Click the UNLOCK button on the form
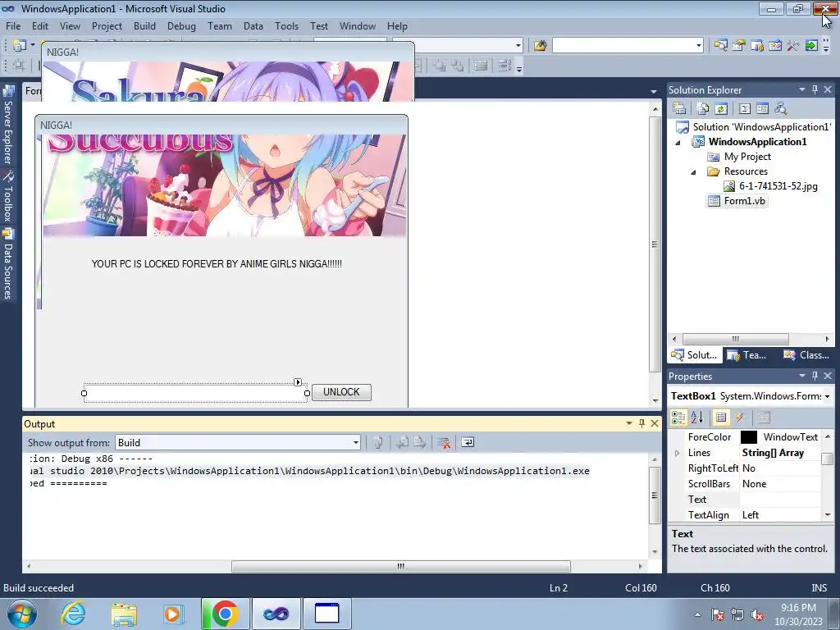Image resolution: width=840 pixels, height=630 pixels. pyautogui.click(x=341, y=392)
